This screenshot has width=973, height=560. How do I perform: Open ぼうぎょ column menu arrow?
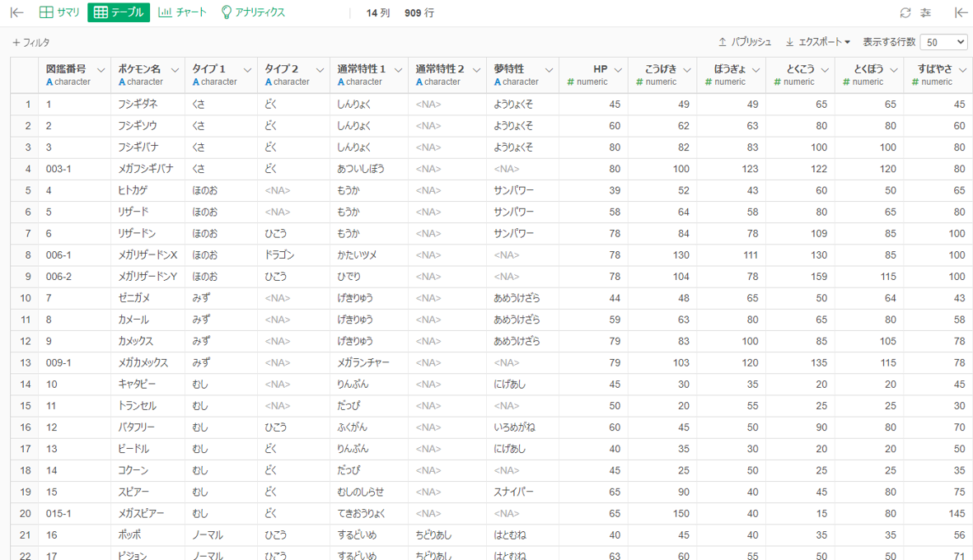pyautogui.click(x=755, y=70)
